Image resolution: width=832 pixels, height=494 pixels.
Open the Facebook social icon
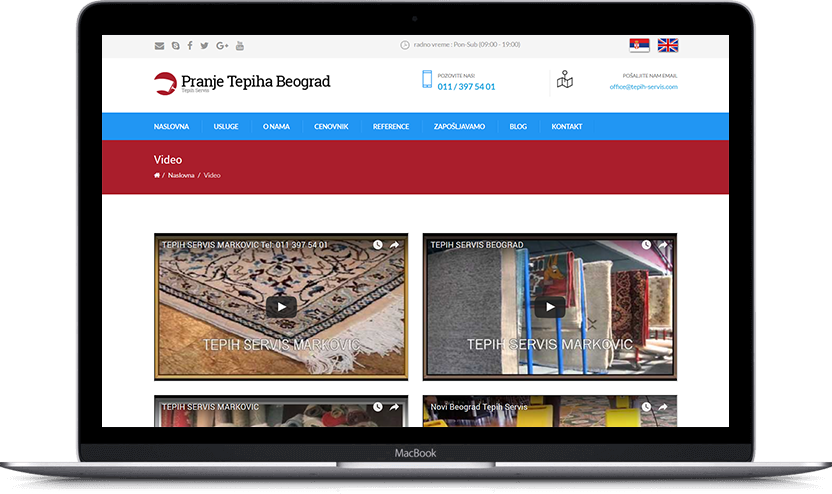tap(190, 45)
